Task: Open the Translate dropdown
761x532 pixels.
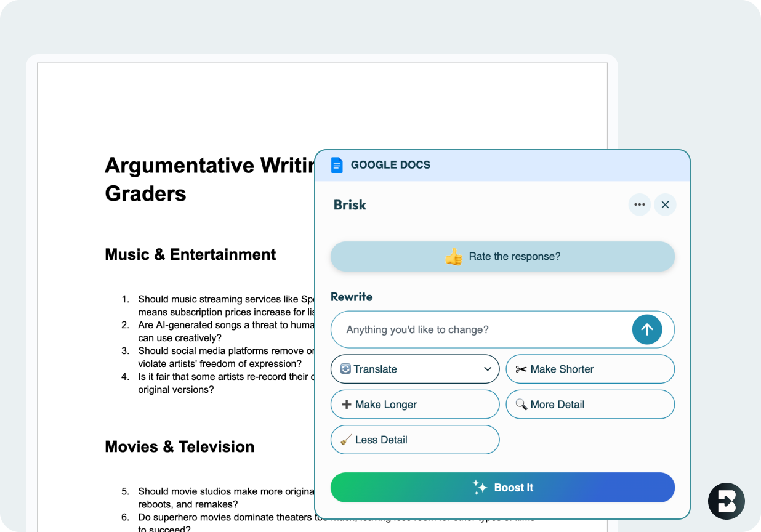Action: pyautogui.click(x=415, y=369)
